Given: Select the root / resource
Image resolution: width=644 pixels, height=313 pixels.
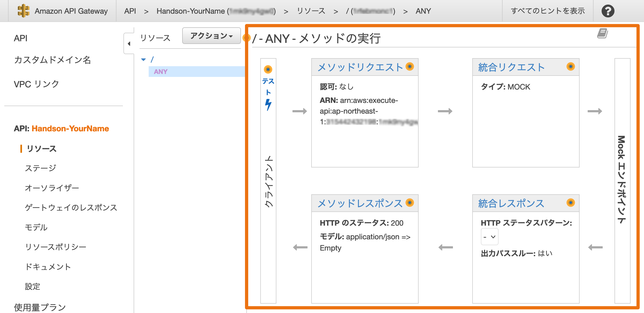Looking at the screenshot, I should [x=152, y=59].
